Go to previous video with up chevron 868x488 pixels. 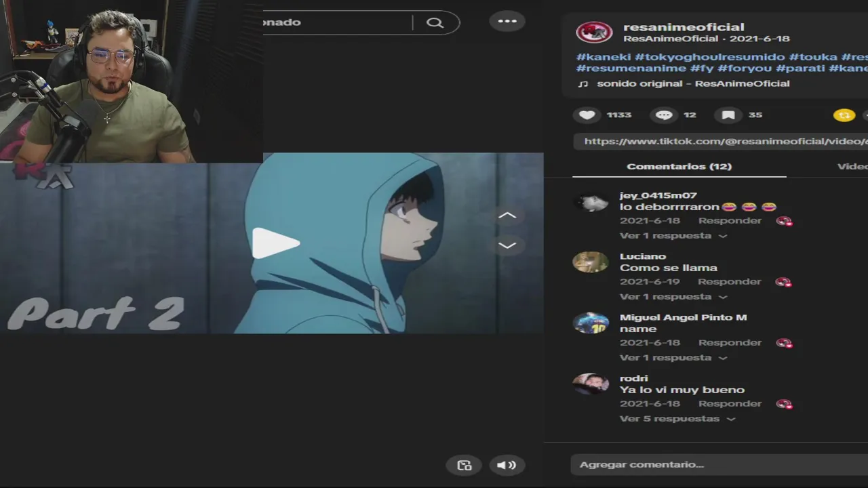pyautogui.click(x=507, y=216)
